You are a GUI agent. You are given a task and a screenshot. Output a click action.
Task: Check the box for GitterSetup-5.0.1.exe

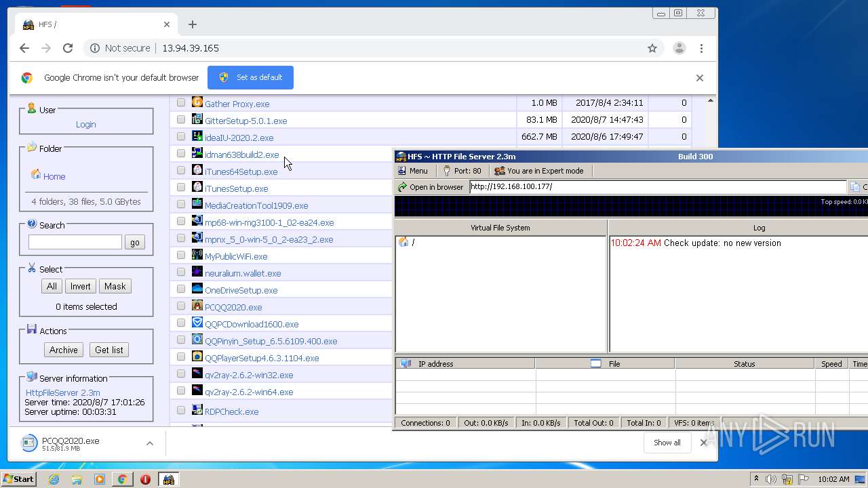(181, 119)
